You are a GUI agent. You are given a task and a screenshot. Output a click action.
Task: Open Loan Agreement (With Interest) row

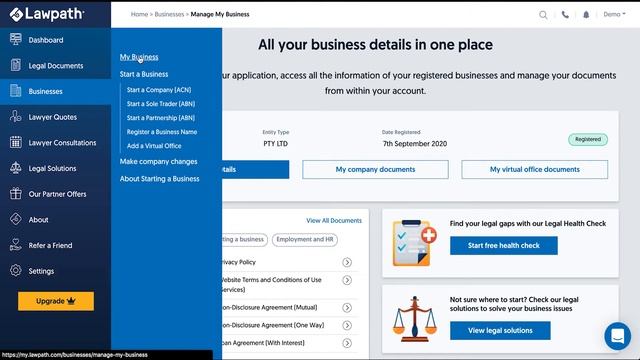291,343
